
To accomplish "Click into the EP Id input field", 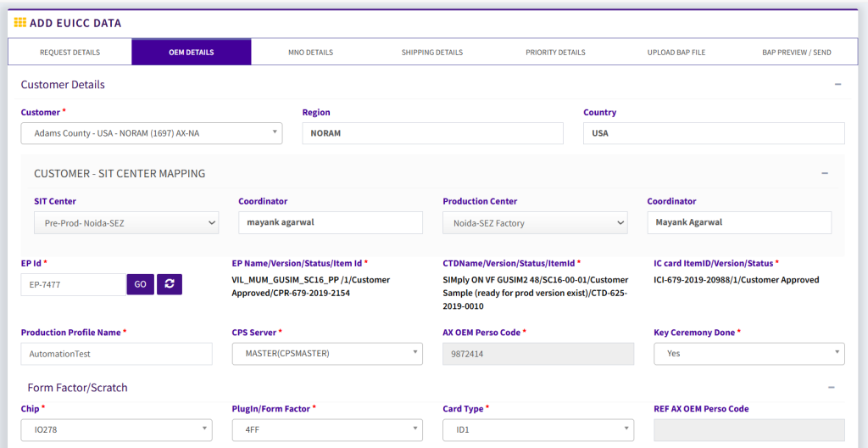I will pos(73,284).
